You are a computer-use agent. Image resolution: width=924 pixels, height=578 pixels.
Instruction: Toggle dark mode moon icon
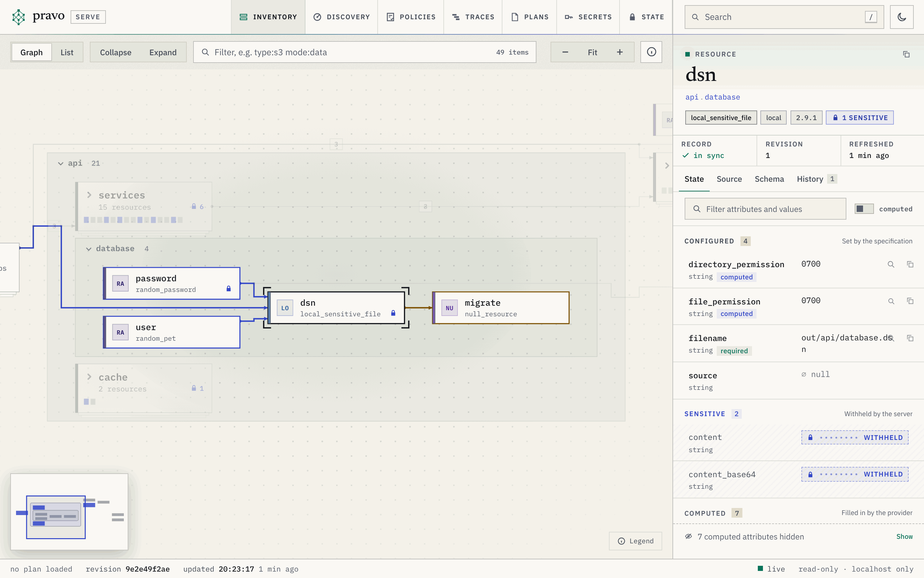902,17
